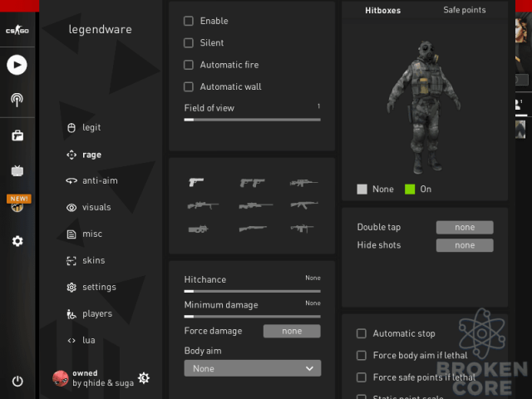Select the center sniper rifle icon
This screenshot has width=532, height=399.
tap(256, 205)
